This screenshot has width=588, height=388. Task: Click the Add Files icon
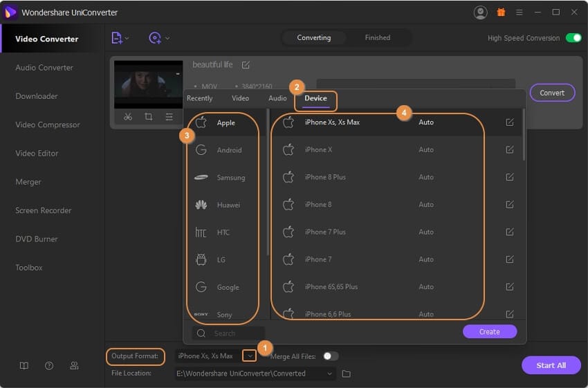tap(117, 38)
